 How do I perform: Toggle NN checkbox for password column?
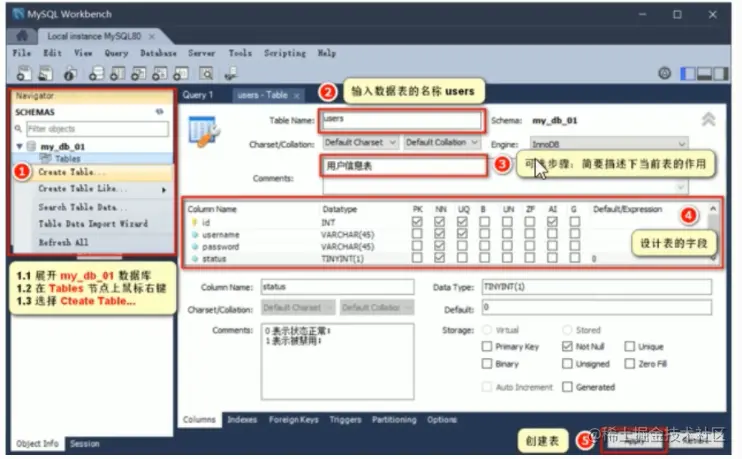coord(440,246)
